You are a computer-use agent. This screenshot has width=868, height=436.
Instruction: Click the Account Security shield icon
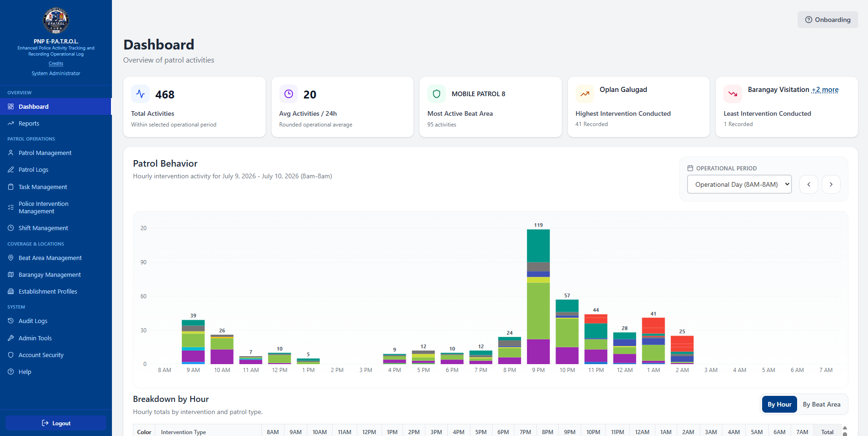(11, 355)
